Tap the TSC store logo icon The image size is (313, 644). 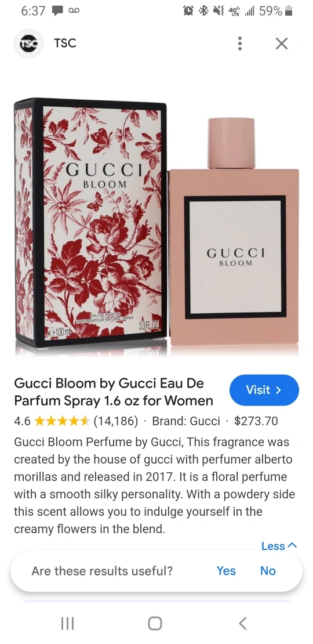29,43
